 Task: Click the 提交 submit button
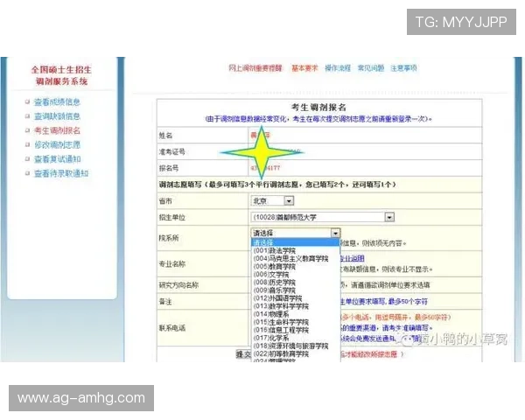243,354
